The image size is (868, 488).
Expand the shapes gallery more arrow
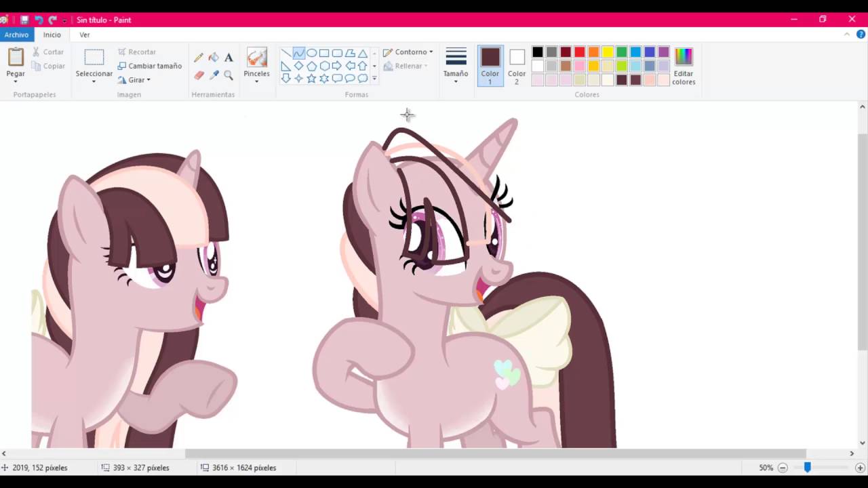pos(374,79)
